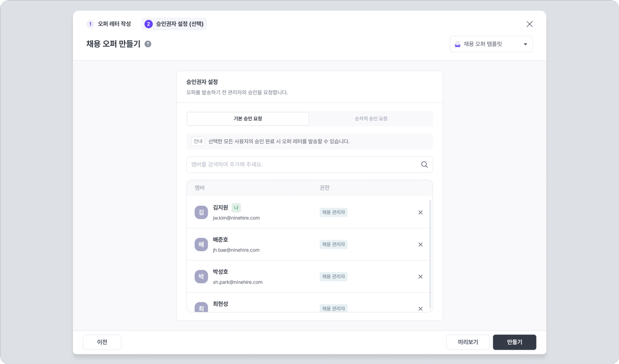Viewport: 619px width, 364px height.
Task: Click the help question mark icon
Action: (148, 44)
